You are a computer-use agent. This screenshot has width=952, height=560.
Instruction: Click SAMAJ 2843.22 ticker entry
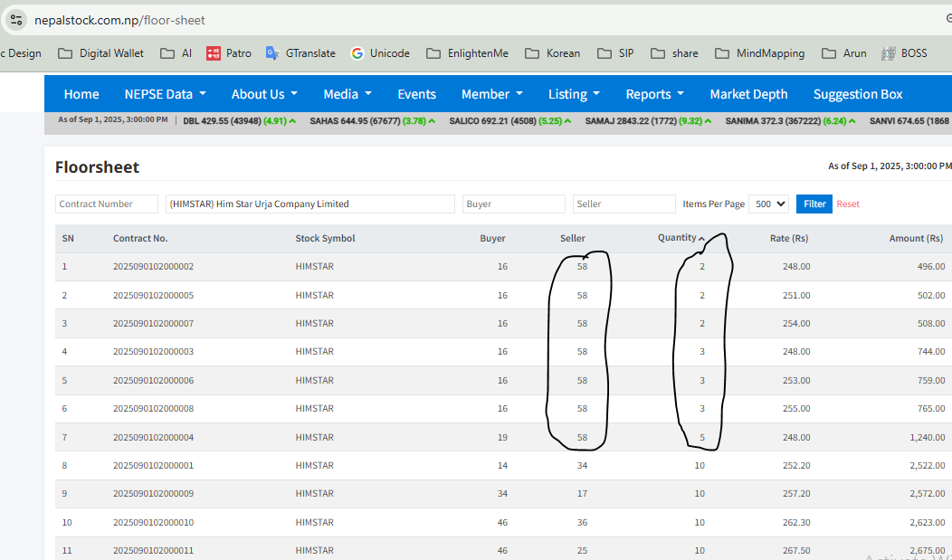(x=647, y=120)
